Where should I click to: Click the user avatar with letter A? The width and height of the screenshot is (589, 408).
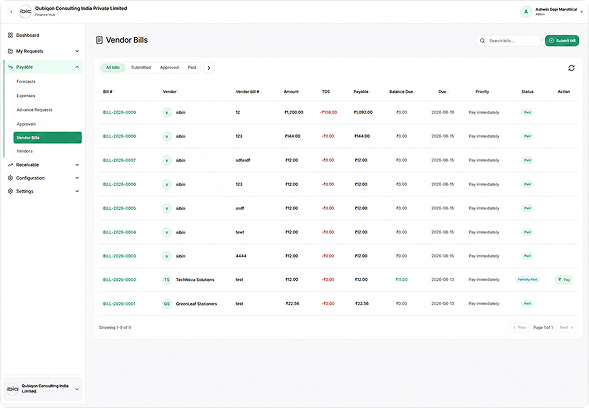tap(526, 12)
